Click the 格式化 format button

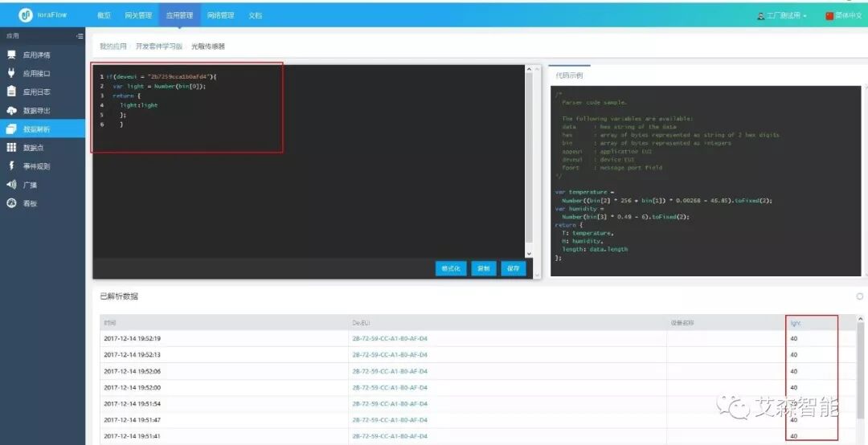(451, 268)
